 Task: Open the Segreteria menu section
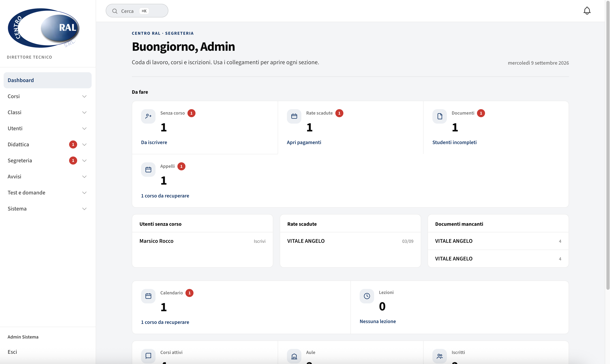47,161
